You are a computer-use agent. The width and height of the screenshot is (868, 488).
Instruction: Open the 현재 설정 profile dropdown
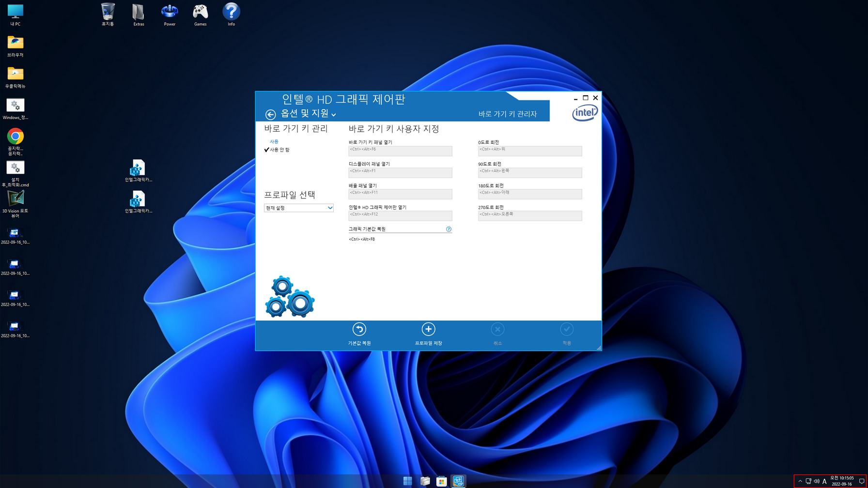click(299, 208)
